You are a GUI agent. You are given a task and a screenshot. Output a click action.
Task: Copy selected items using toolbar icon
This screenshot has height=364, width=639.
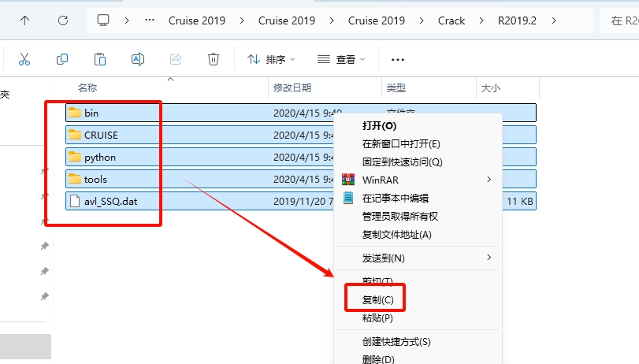point(62,60)
